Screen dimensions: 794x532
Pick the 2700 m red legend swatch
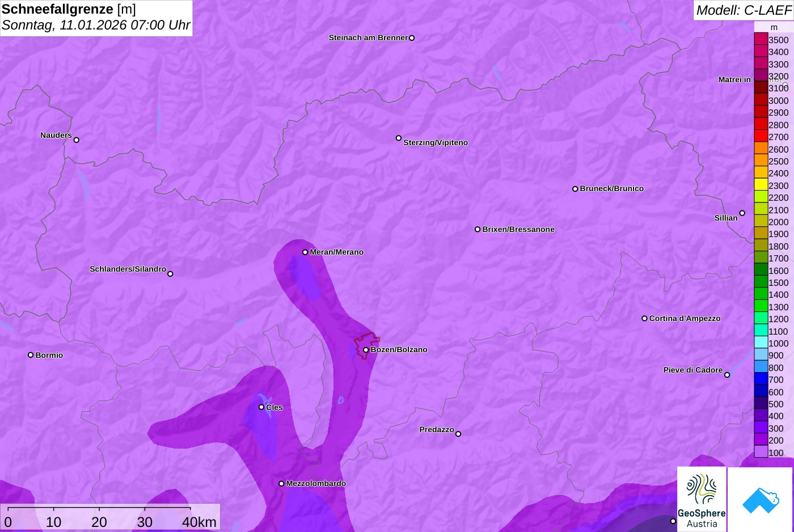[761, 137]
